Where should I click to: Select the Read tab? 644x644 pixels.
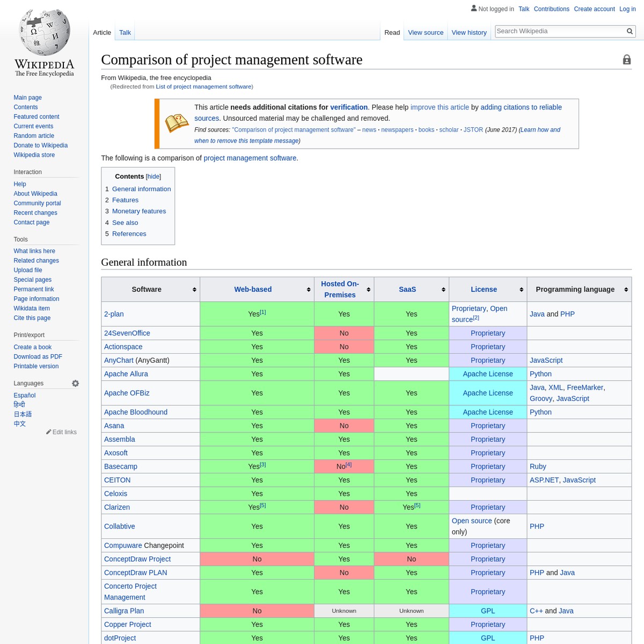pyautogui.click(x=392, y=32)
